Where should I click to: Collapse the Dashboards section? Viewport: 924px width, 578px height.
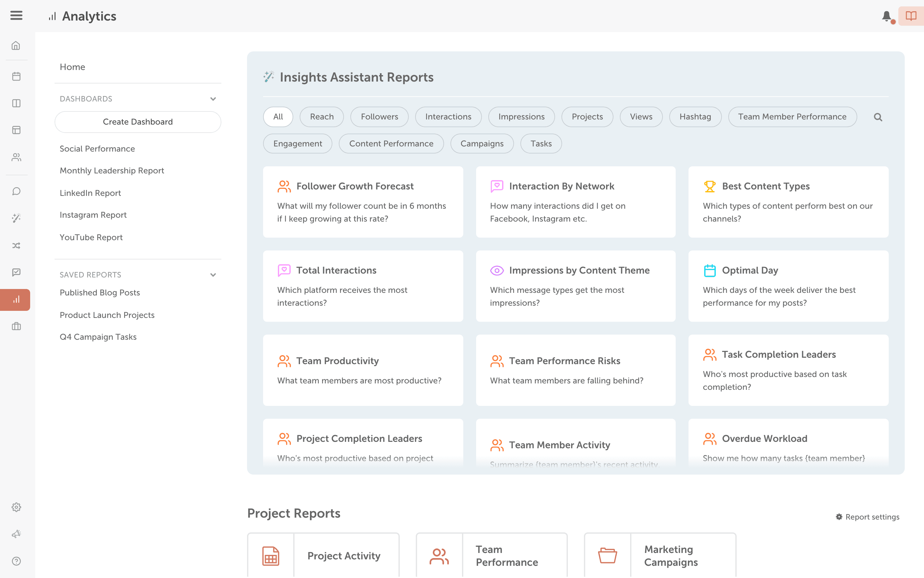(213, 99)
